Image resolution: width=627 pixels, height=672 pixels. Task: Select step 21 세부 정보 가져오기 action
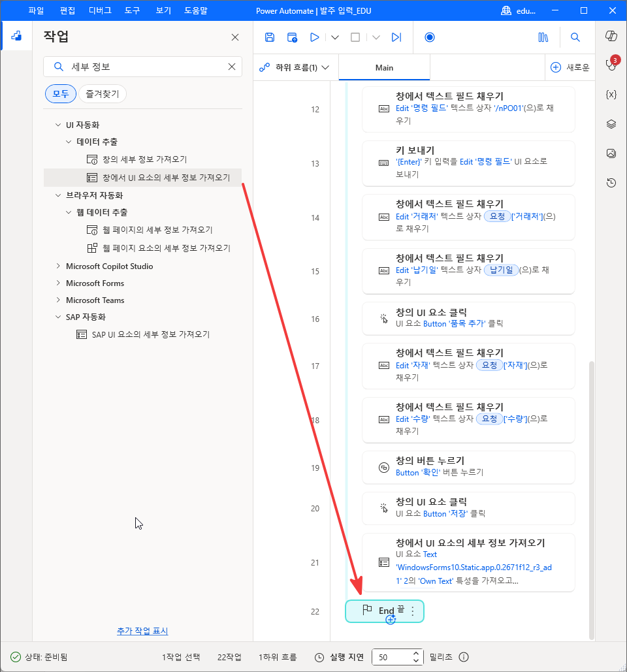pyautogui.click(x=468, y=562)
